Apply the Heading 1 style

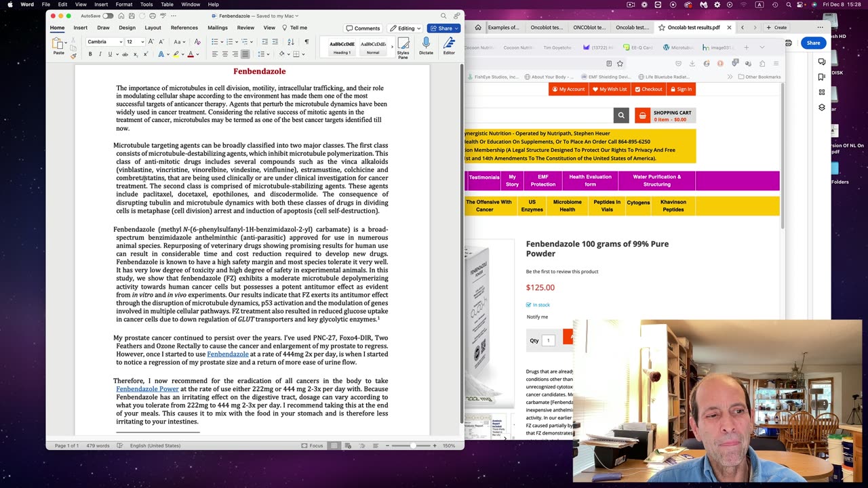(341, 47)
